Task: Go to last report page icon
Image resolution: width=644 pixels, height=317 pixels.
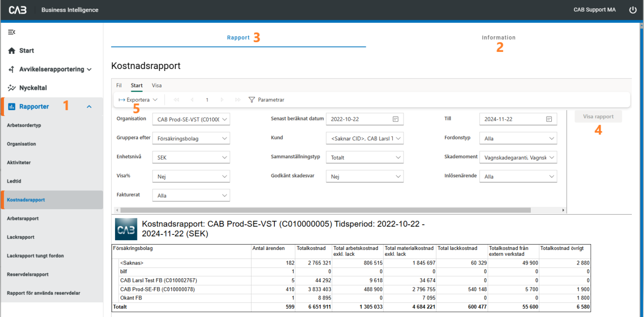Action: (x=237, y=100)
